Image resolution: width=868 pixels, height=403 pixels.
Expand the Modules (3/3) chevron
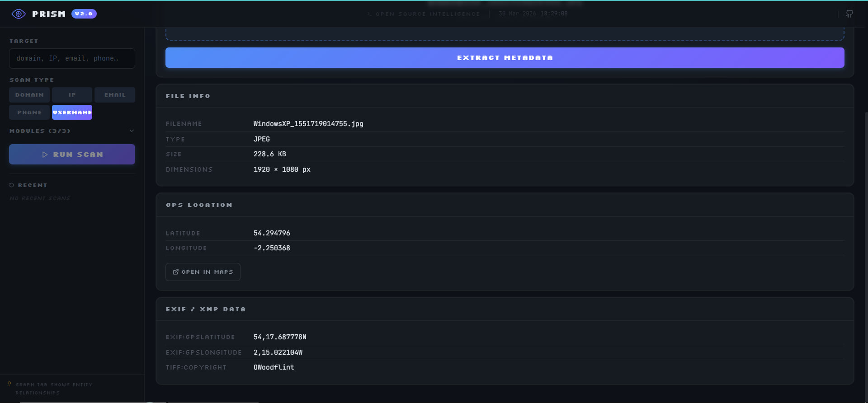[x=132, y=131]
